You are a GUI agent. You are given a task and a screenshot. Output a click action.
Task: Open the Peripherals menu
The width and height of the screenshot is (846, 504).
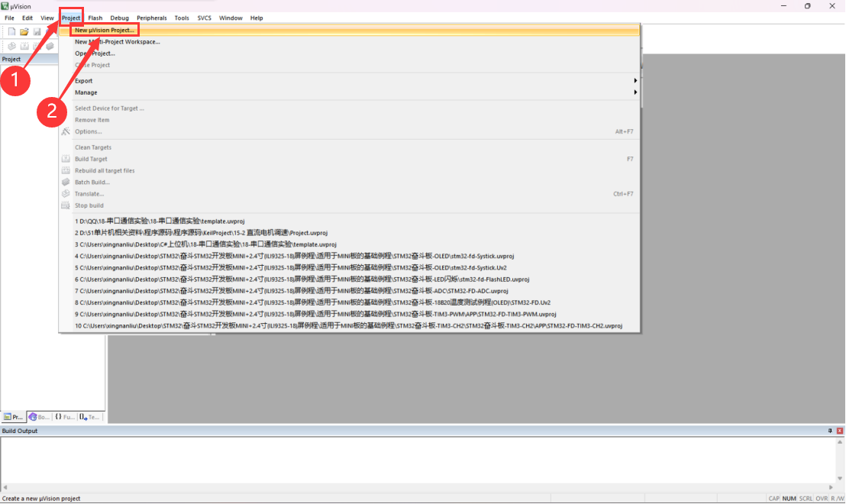tap(152, 18)
